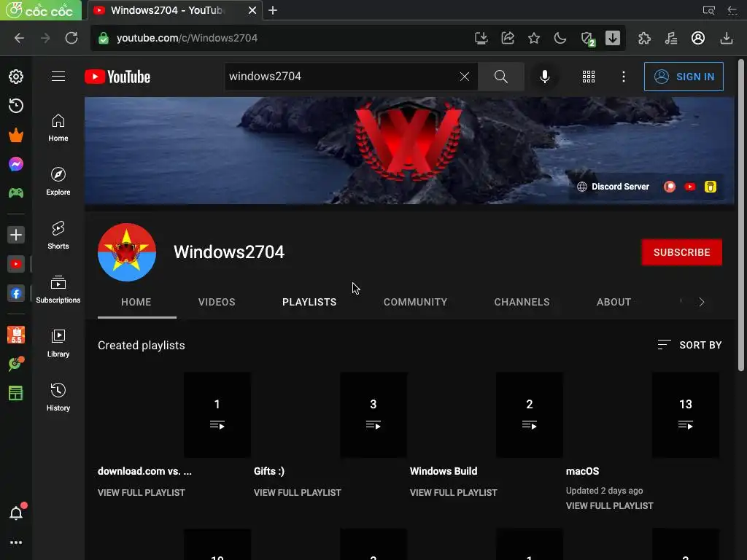Screen dimensions: 747x560
Task: Open YouTube shortcut in browser sidebar
Action: pos(16,264)
